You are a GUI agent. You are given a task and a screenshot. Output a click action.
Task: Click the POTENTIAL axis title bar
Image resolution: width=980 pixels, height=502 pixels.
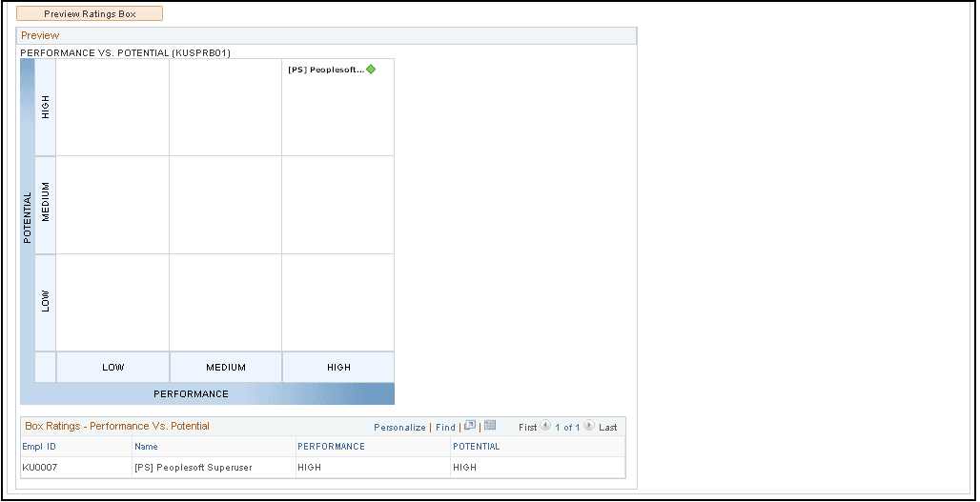[28, 221]
